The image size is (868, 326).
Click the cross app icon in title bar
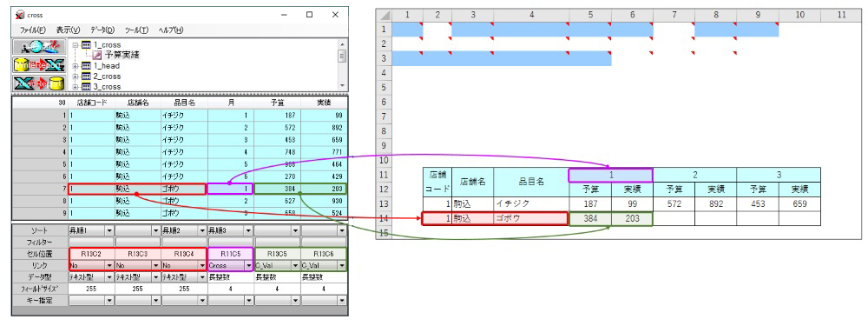point(20,15)
